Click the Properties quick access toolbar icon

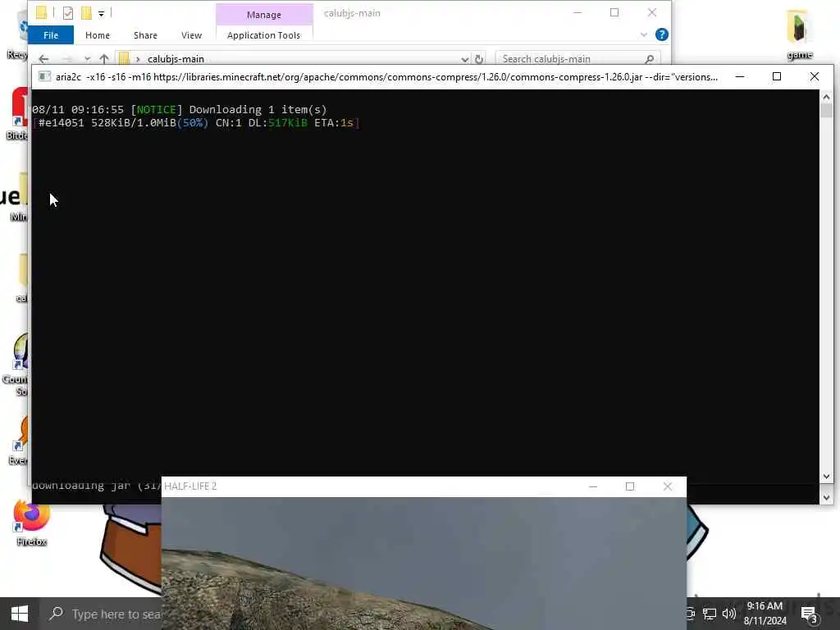(67, 13)
